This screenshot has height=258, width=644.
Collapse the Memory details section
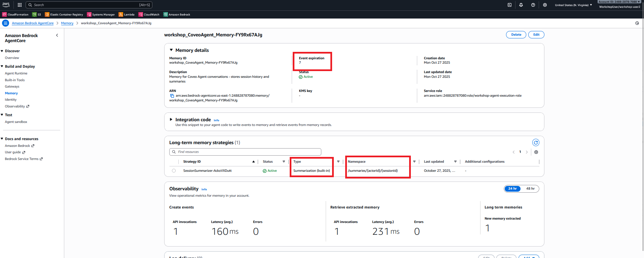(x=171, y=50)
